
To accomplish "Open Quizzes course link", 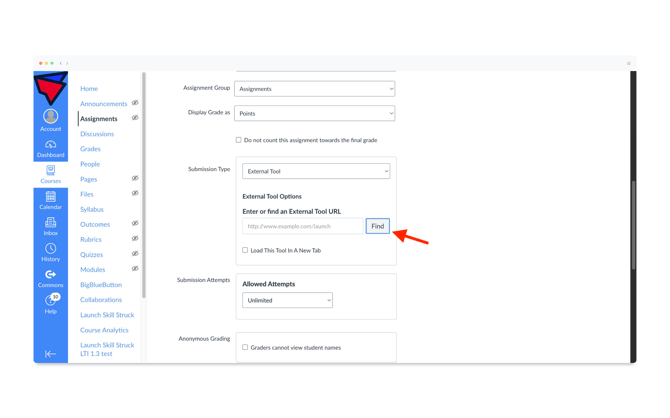I will [91, 255].
